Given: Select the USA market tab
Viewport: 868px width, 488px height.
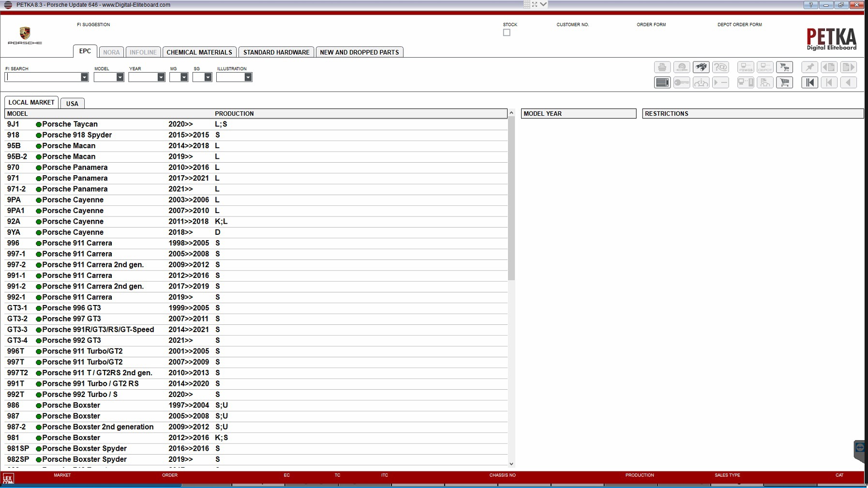Looking at the screenshot, I should point(72,104).
